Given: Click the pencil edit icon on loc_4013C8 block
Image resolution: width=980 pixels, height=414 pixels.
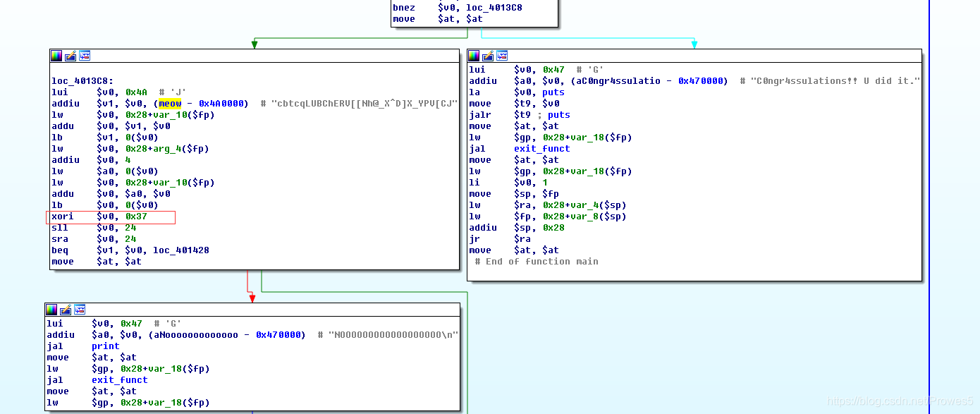Looking at the screenshot, I should 71,56.
